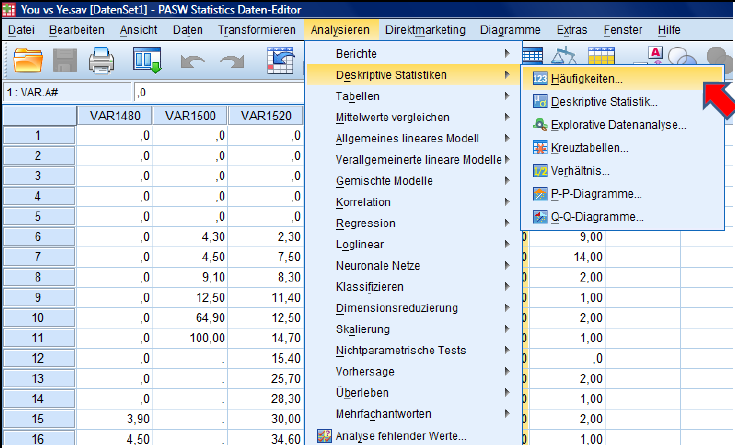This screenshot has width=735, height=448.
Task: Select the VAR1520 column header
Action: 266,116
